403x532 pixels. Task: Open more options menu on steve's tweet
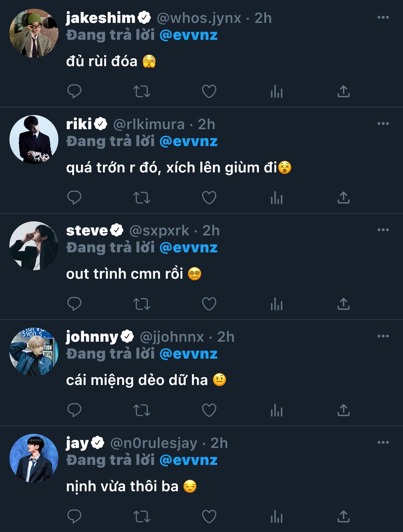tap(383, 230)
